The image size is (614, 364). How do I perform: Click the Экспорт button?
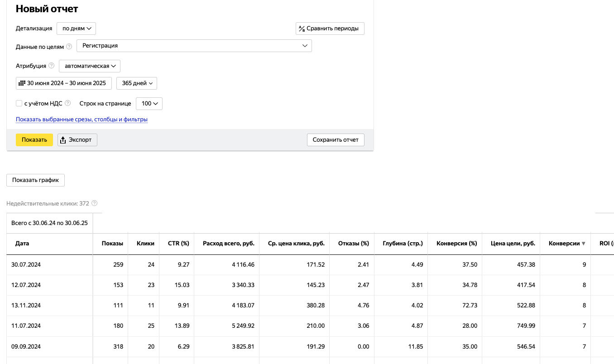pyautogui.click(x=77, y=140)
